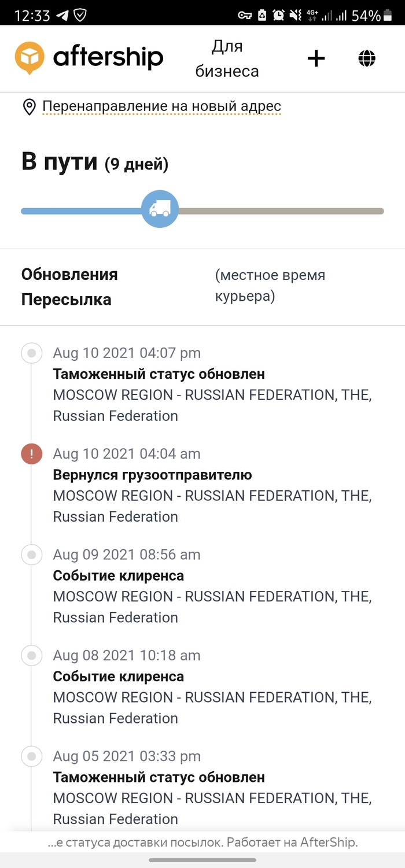Tap the 'В пути' status heading
The width and height of the screenshot is (405, 868).
pyautogui.click(x=59, y=162)
